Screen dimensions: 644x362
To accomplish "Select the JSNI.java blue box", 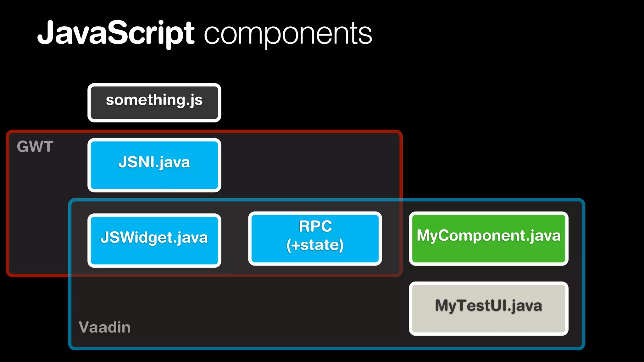I will click(154, 165).
